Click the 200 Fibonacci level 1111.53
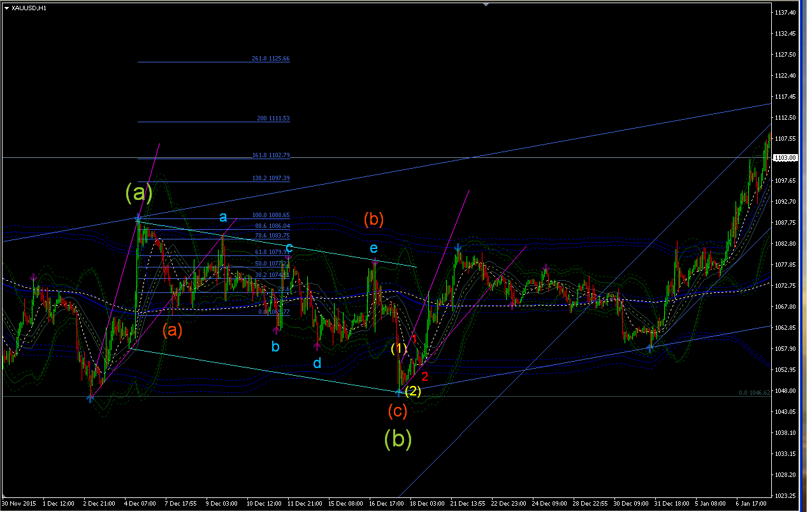Viewport: 812px width, 512px height. pos(273,118)
